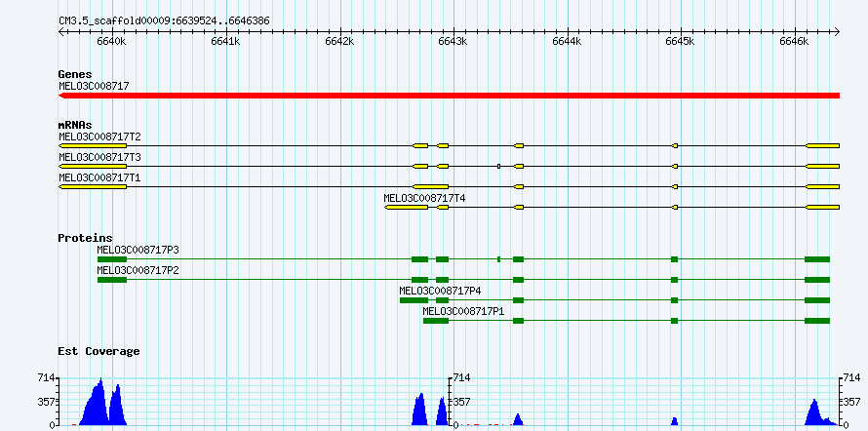Viewport: 868px width, 431px height.
Task: Open the MELO3C008717P1 protein label
Action: (x=463, y=311)
